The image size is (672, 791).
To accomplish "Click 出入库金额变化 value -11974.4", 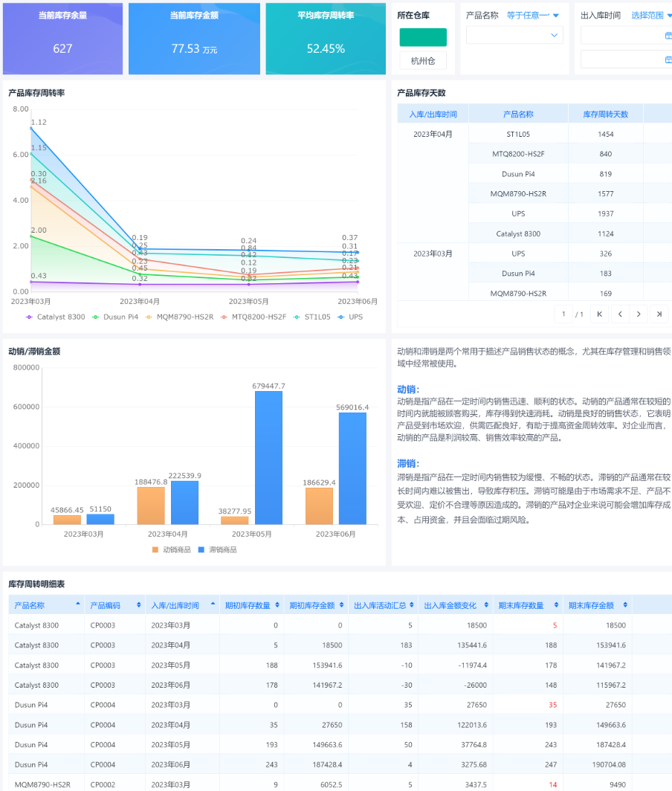I will tap(472, 665).
